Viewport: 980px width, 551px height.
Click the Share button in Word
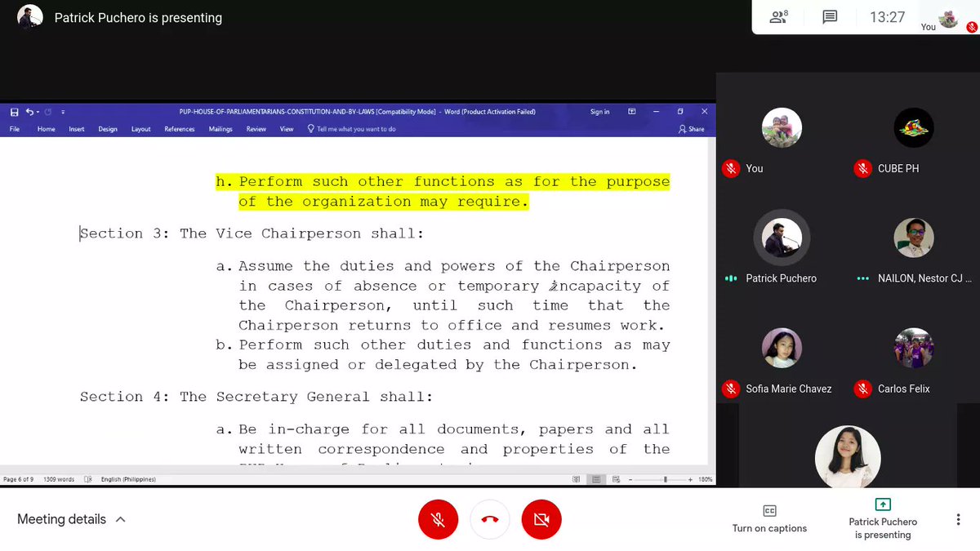[x=692, y=129]
